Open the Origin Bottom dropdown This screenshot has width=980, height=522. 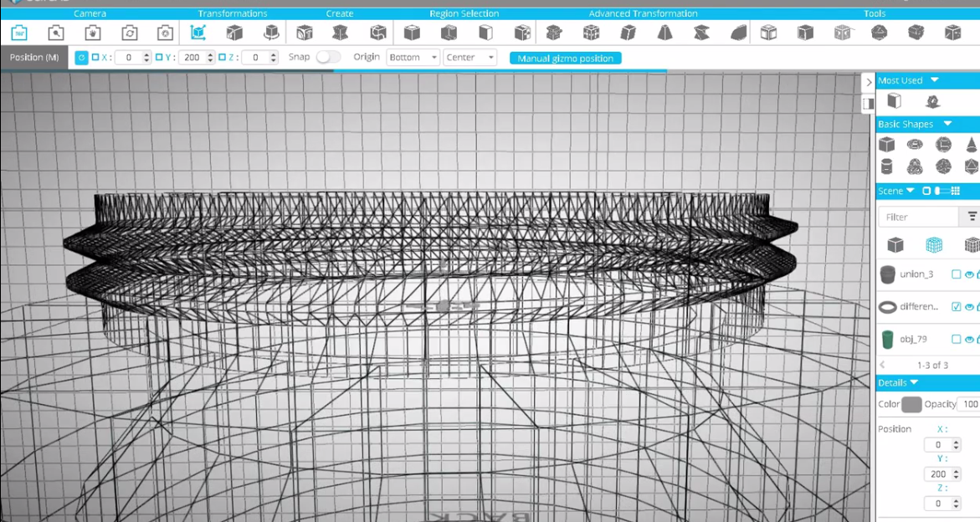coord(413,58)
